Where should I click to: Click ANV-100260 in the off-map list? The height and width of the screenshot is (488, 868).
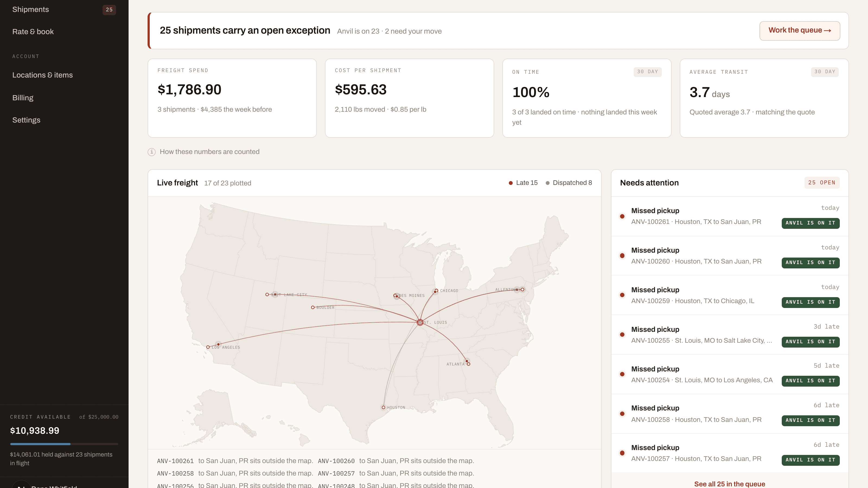[336, 461]
